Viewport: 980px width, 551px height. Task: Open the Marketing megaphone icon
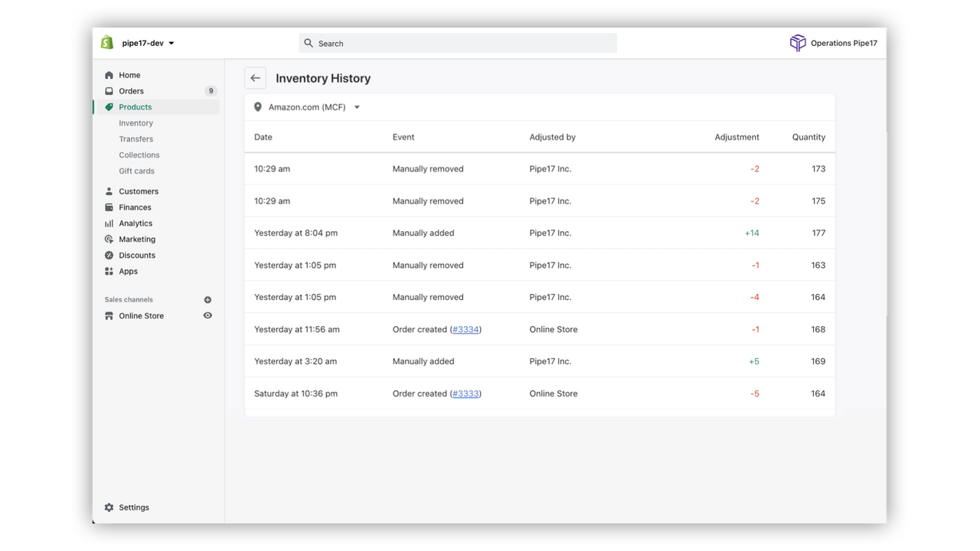pyautogui.click(x=109, y=239)
